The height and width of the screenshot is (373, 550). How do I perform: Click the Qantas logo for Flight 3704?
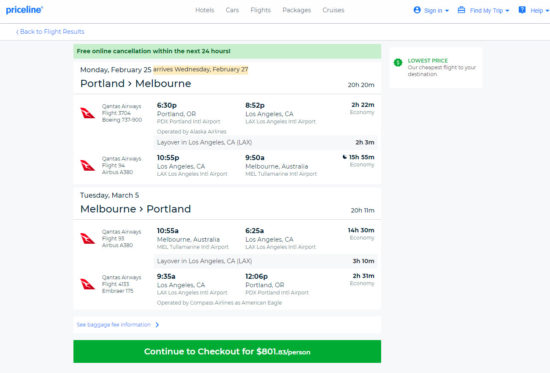87,113
